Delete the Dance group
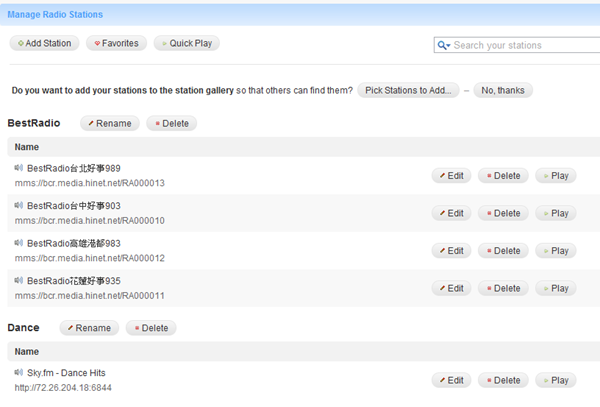The height and width of the screenshot is (407, 600). coord(151,328)
